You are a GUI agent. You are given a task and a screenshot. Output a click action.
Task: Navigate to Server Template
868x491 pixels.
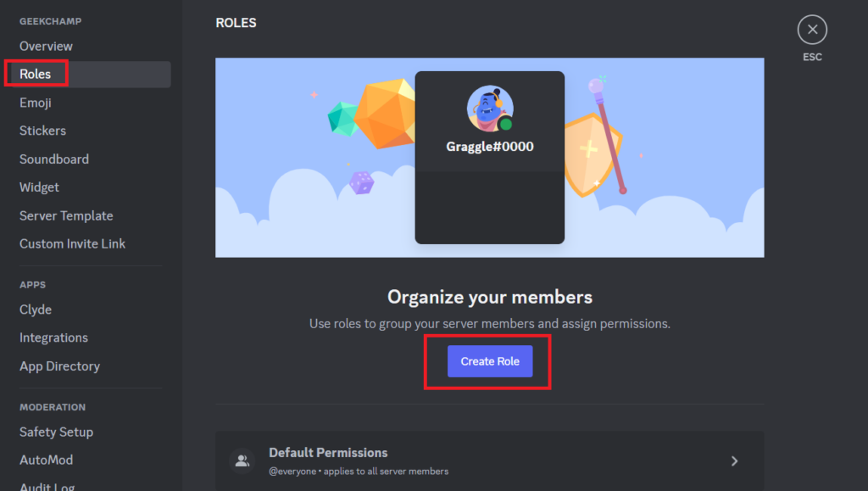pyautogui.click(x=66, y=215)
